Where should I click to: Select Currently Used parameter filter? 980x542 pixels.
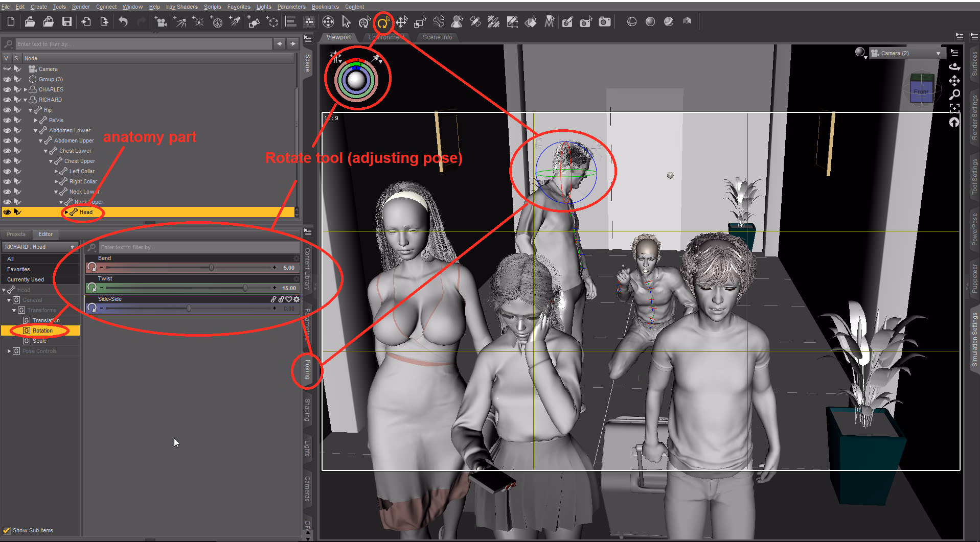click(x=26, y=279)
